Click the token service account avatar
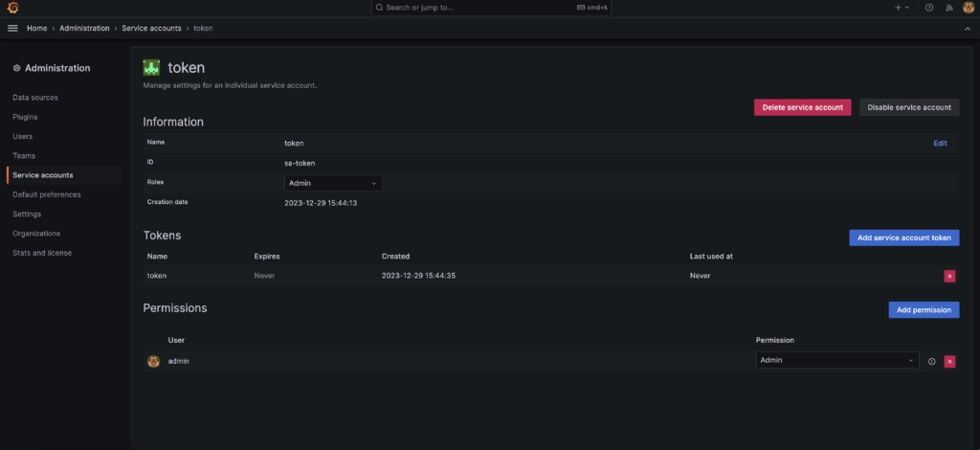 point(151,68)
